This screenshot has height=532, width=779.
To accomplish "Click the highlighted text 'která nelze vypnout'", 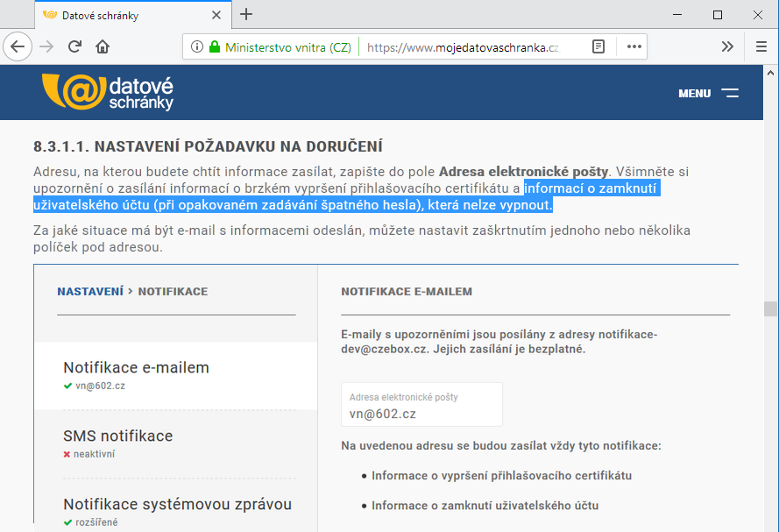I will pos(490,205).
